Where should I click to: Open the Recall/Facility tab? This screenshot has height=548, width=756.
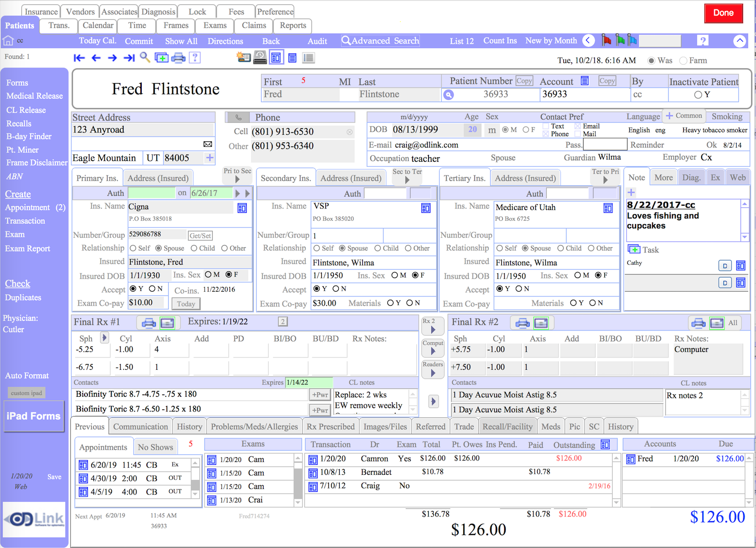click(507, 426)
